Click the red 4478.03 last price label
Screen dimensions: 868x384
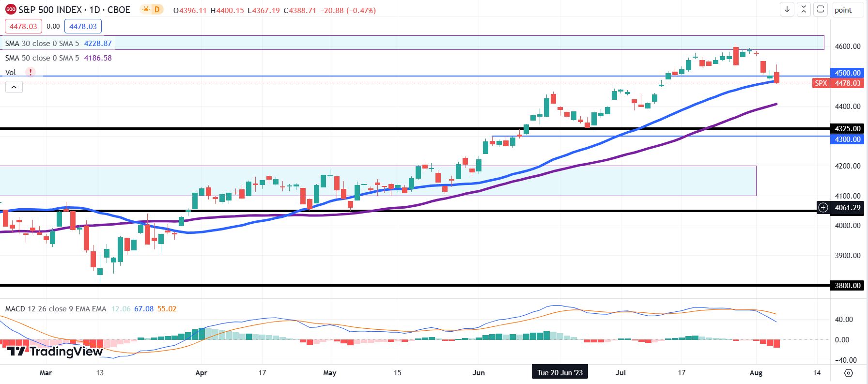pos(848,83)
